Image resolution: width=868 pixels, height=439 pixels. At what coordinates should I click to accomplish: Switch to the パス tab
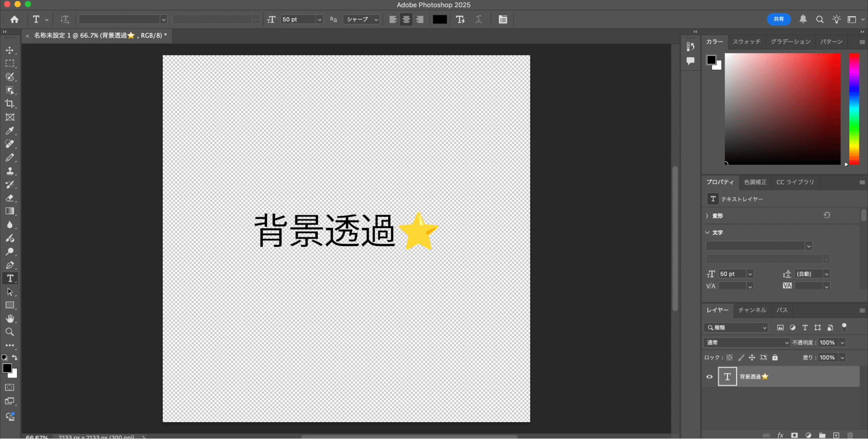(x=782, y=310)
